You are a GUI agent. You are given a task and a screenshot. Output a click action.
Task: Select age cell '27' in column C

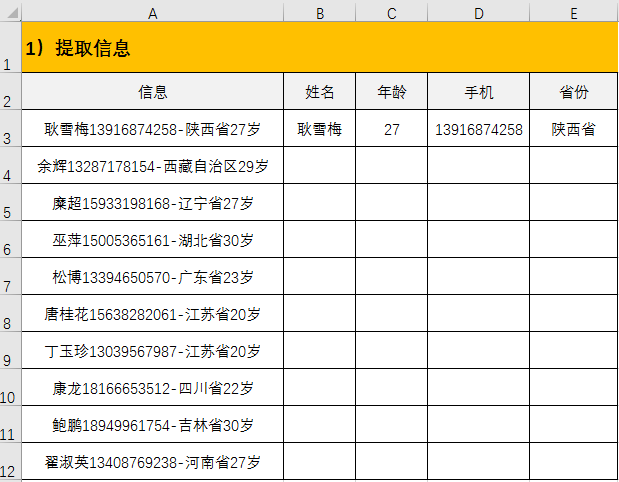tap(392, 128)
